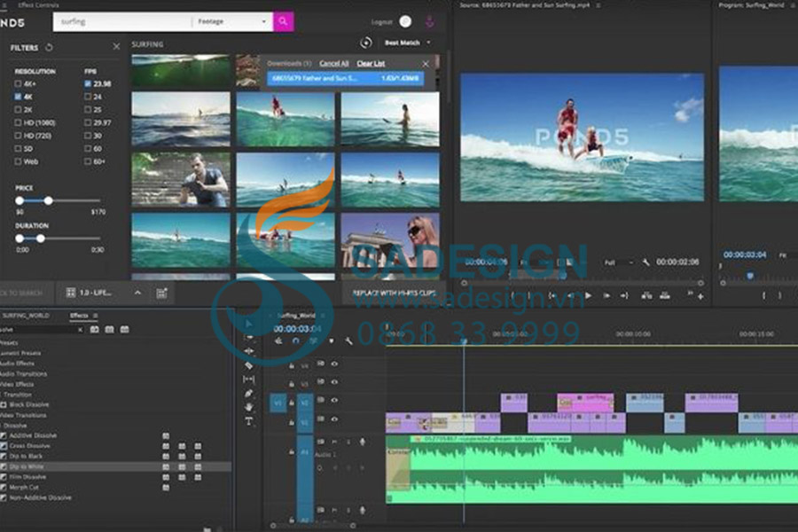Close the Filters sidebar

click(x=116, y=47)
